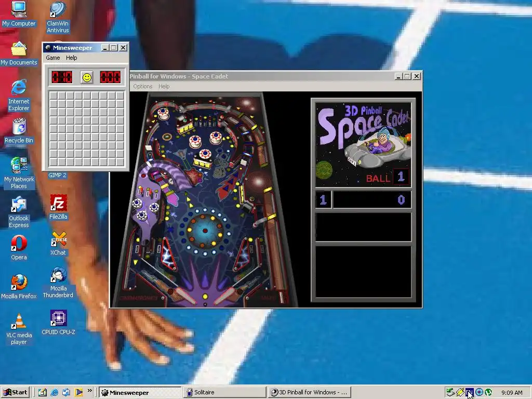532x399 pixels.
Task: Click the system clock showing 9:09 AM
Action: tap(512, 393)
